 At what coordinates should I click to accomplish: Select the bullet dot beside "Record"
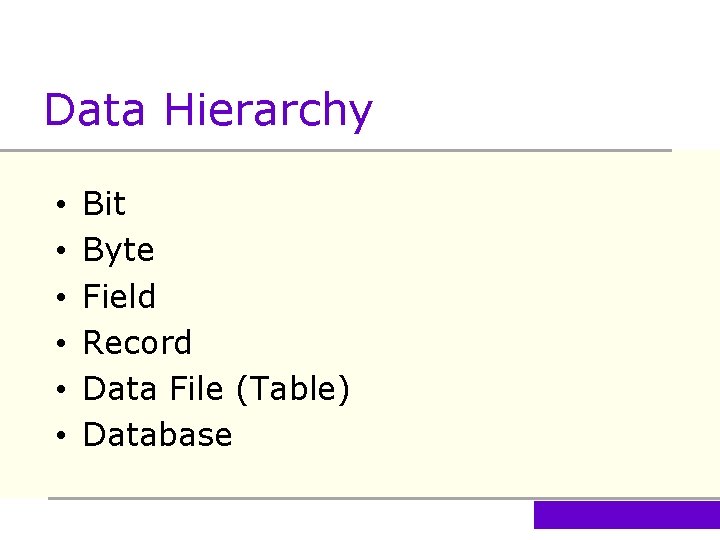pos(61,344)
